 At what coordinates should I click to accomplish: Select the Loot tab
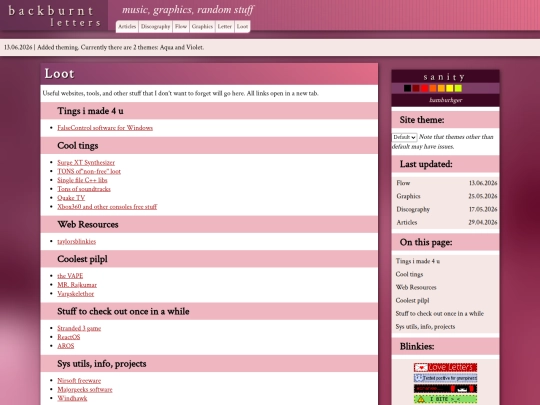coord(242,27)
